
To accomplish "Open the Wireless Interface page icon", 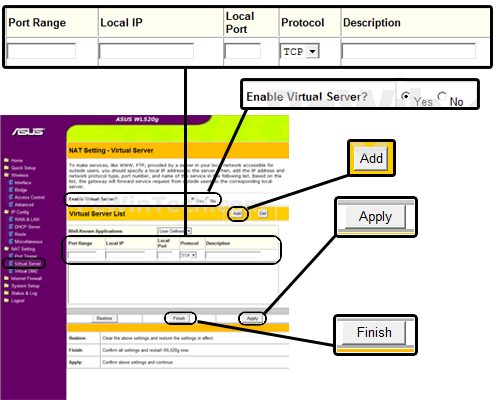I will [11, 182].
